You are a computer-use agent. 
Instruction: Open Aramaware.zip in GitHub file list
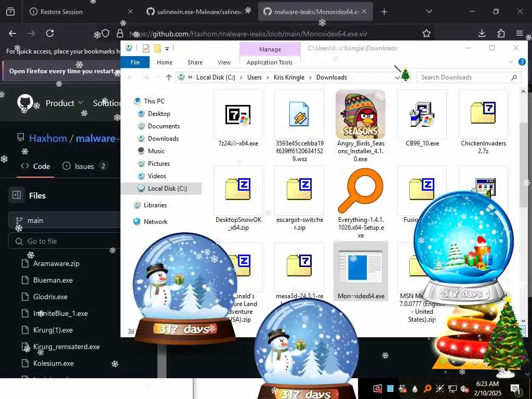[x=56, y=263]
